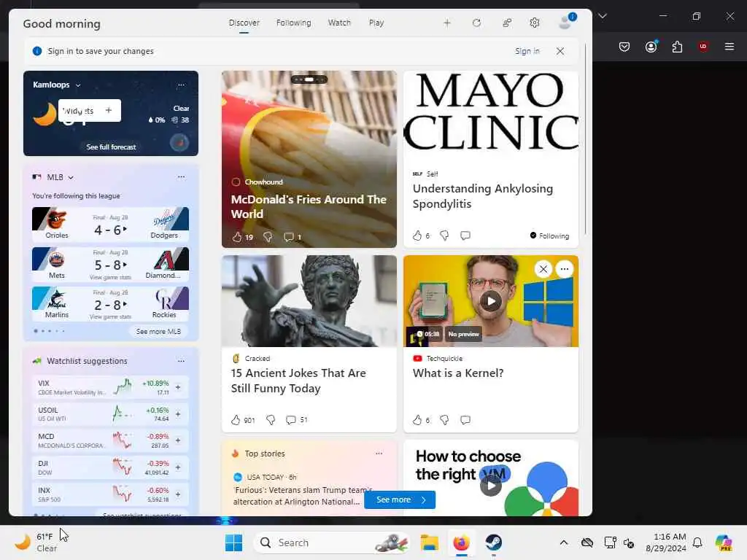Viewport: 747px width, 560px height.
Task: Dislike the McDonald's Fries article
Action: [x=268, y=237]
